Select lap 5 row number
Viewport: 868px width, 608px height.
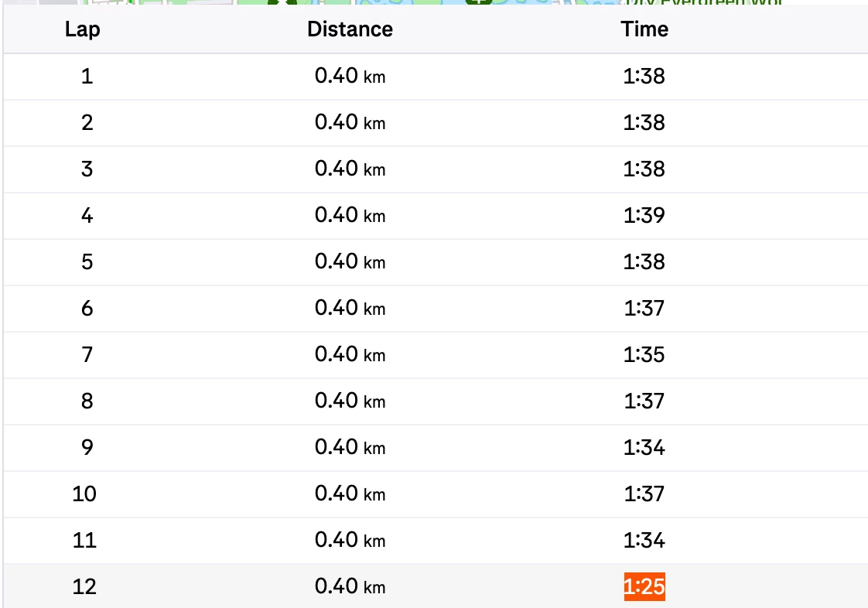pyautogui.click(x=87, y=262)
